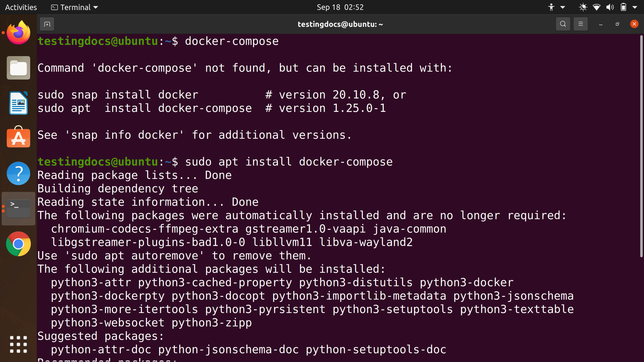Launch Google Chrome from the dock
This screenshot has height=362, width=644.
click(18, 244)
